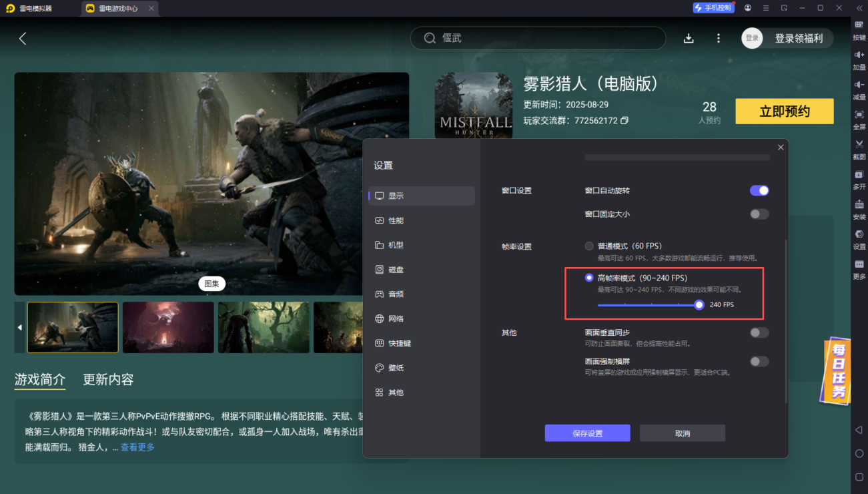This screenshot has height=494, width=868.
Task: Open the user account icon in title bar
Action: pyautogui.click(x=748, y=8)
